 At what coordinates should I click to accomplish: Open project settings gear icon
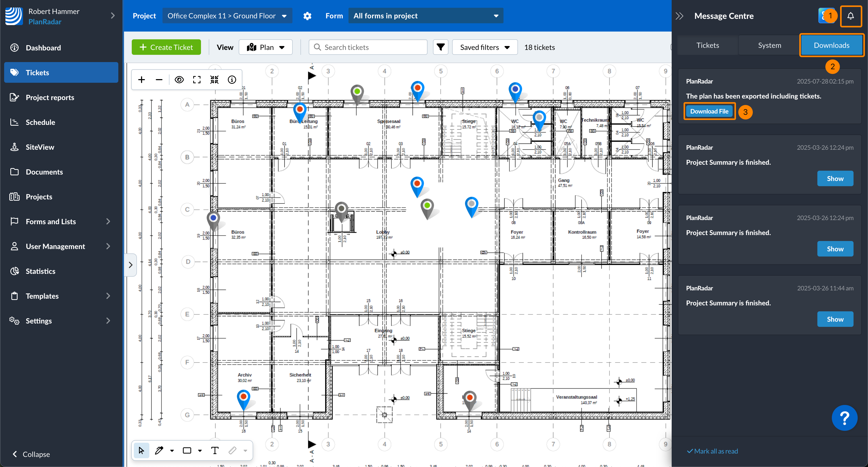point(307,16)
